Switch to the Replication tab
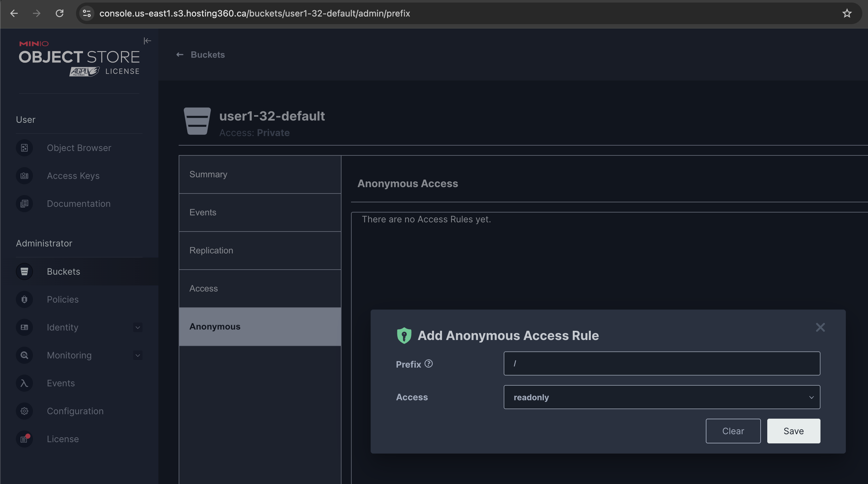This screenshot has width=868, height=484. pyautogui.click(x=260, y=251)
